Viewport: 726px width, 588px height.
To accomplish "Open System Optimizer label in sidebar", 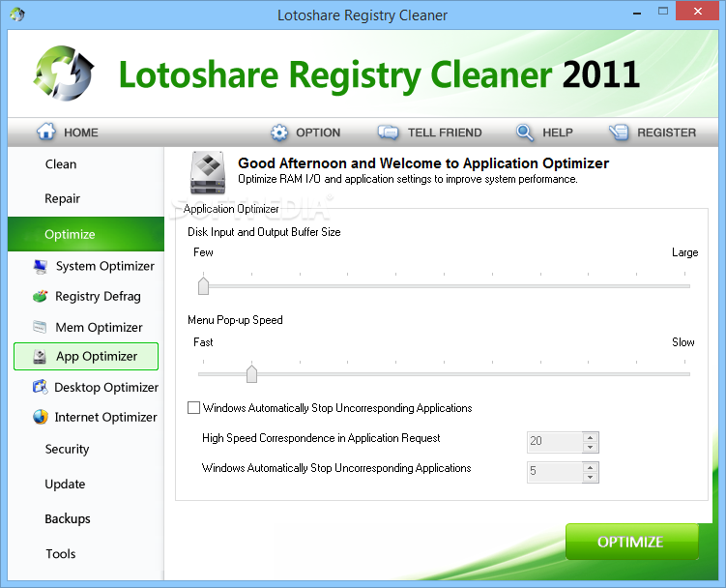I will (105, 266).
